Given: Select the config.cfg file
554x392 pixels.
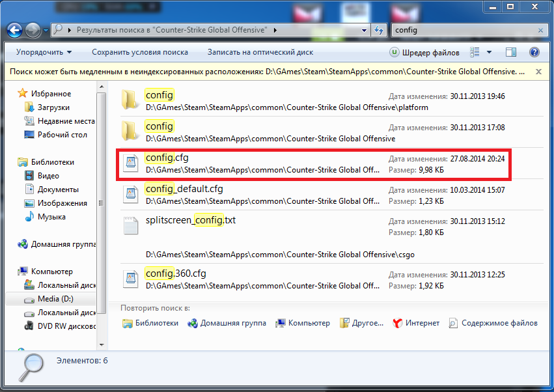Looking at the screenshot, I should (x=331, y=163).
